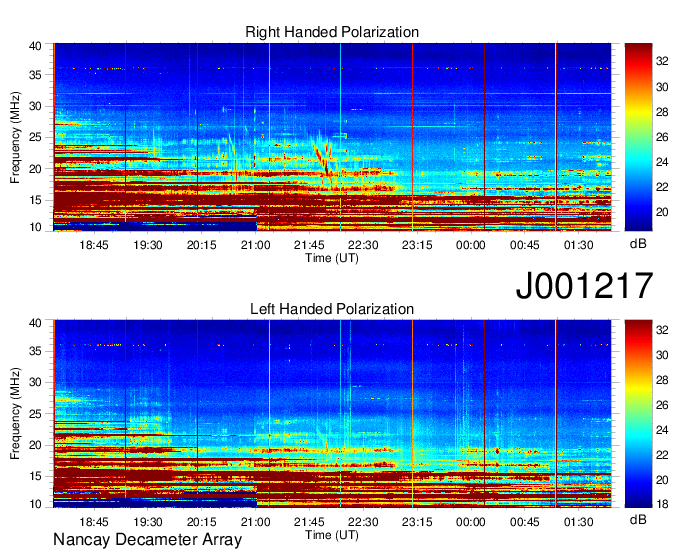Click the Left Handed Polarization spectrogram
Image resolution: width=680 pixels, height=552 pixels.
coord(332,414)
